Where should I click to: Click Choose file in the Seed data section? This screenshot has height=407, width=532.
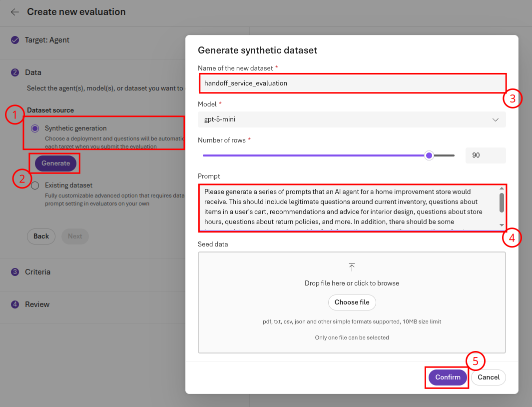point(352,302)
